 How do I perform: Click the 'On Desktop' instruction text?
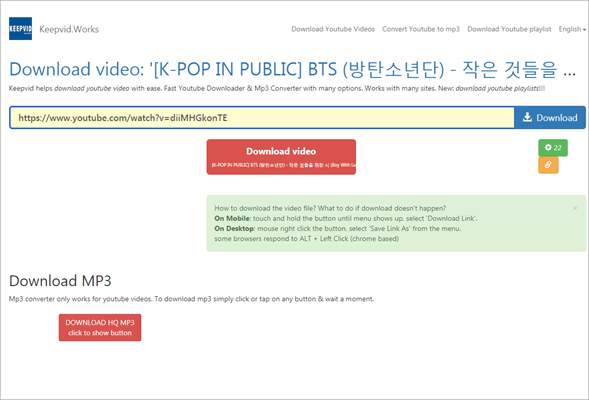(337, 228)
